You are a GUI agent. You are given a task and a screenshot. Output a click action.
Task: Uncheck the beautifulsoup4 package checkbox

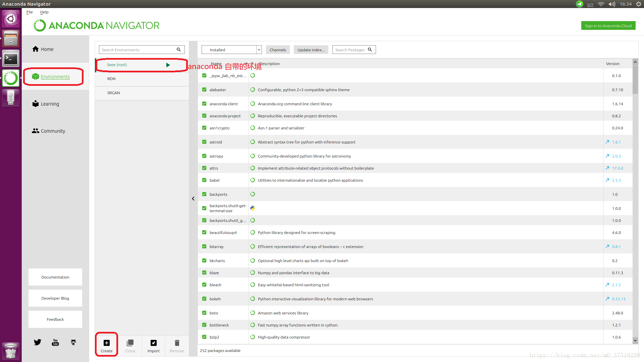point(204,233)
